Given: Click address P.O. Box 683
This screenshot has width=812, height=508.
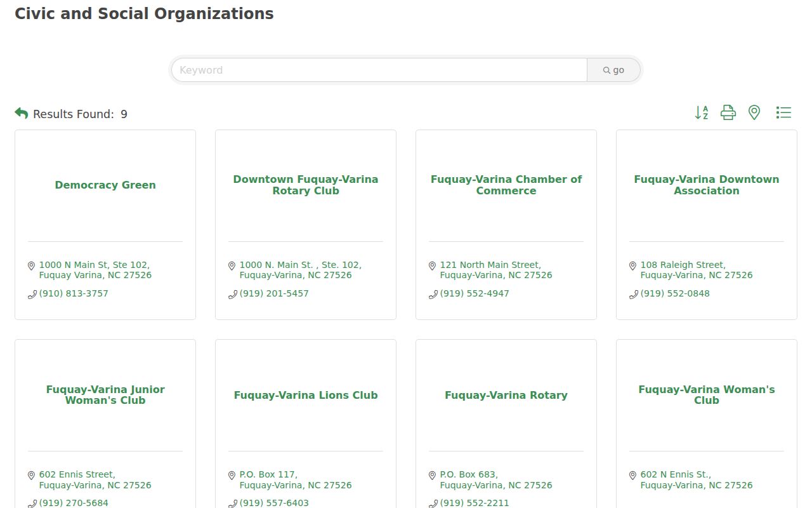Looking at the screenshot, I should tap(496, 479).
